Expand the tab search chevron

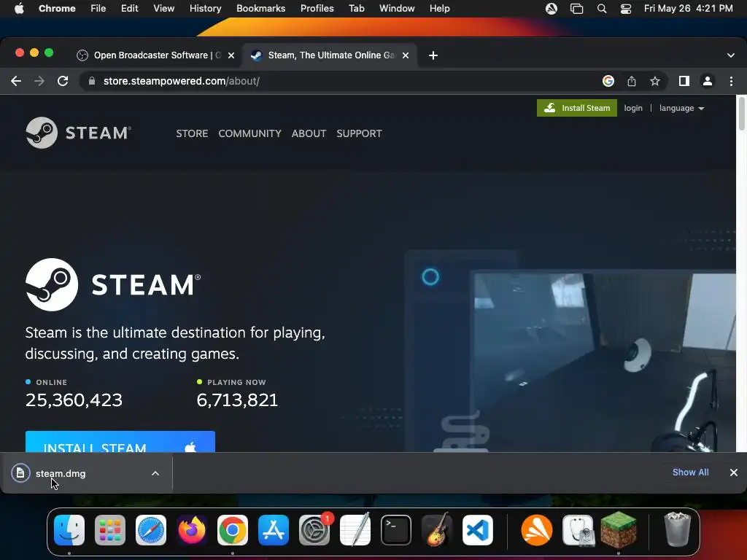coord(731,55)
